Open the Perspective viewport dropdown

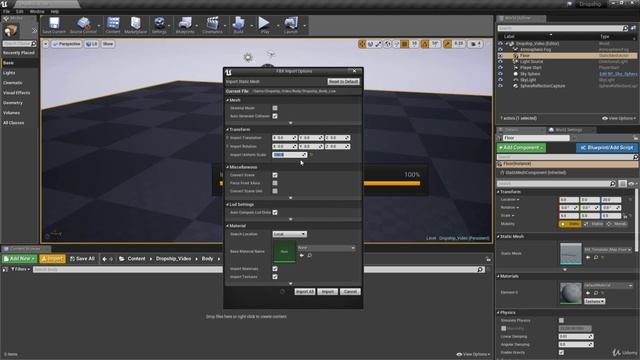[67, 44]
